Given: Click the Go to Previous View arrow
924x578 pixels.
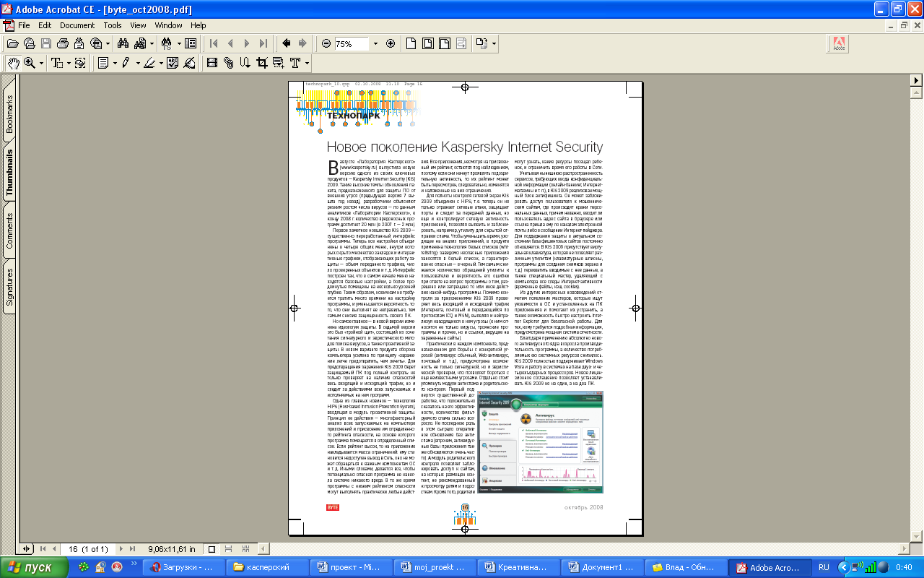Looking at the screenshot, I should coord(287,43).
